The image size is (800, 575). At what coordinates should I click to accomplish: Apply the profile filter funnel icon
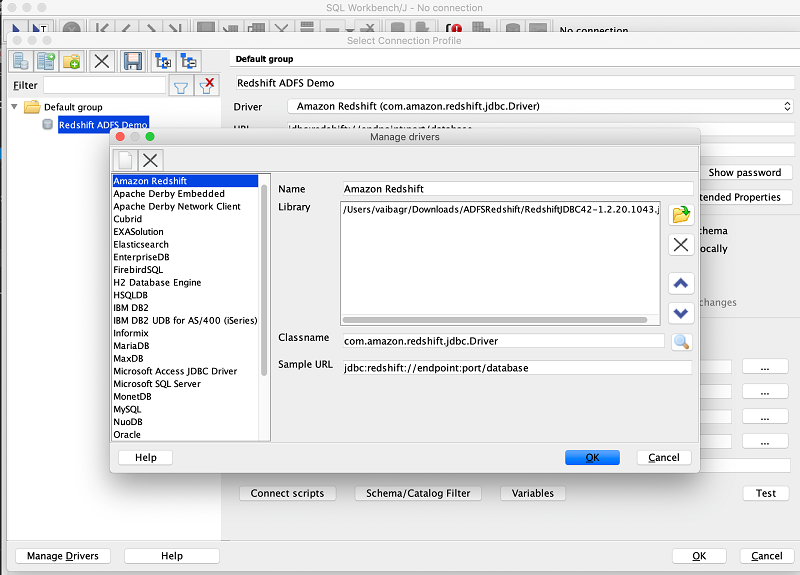coord(181,86)
